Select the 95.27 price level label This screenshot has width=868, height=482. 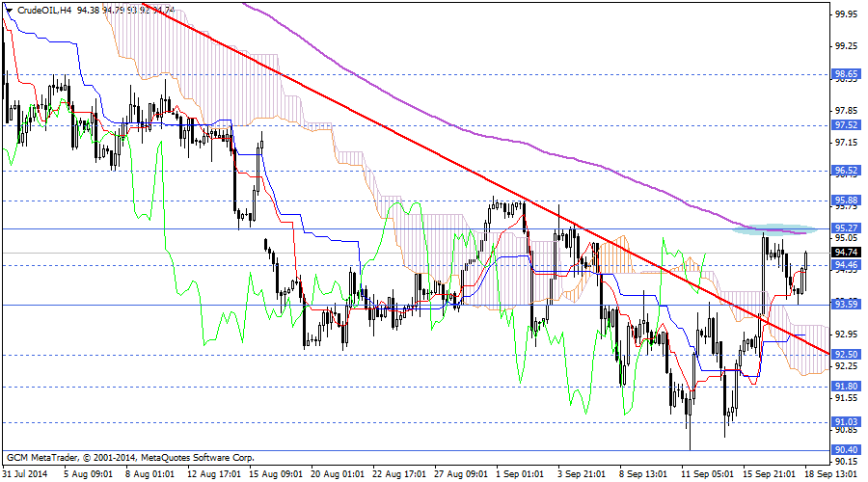tap(846, 228)
